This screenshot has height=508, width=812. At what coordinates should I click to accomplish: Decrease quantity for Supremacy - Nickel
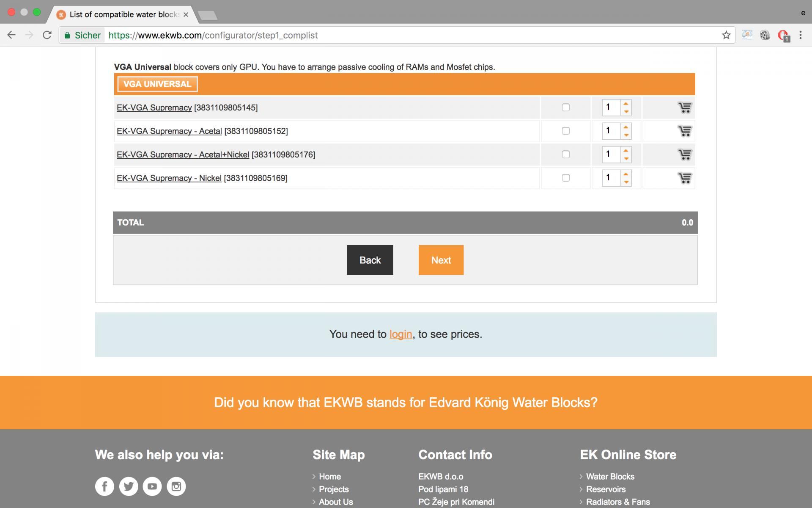626,182
